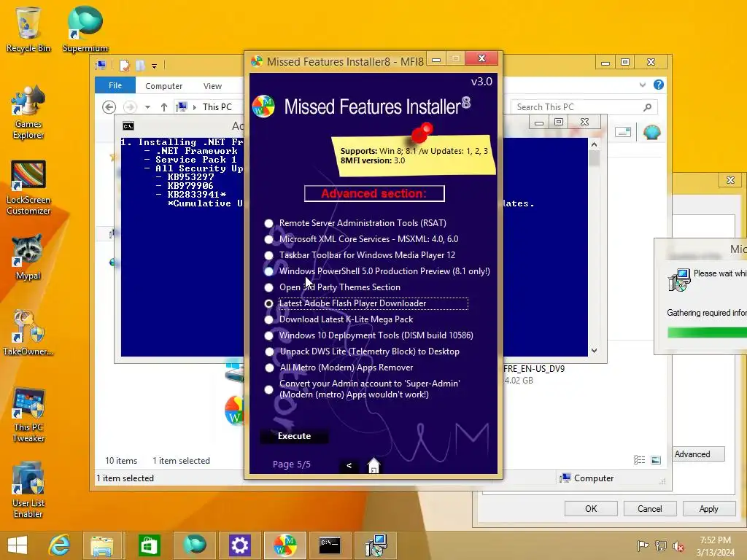The width and height of the screenshot is (747, 560).
Task: Expand the Explorer ribbon chevron
Action: click(642, 85)
